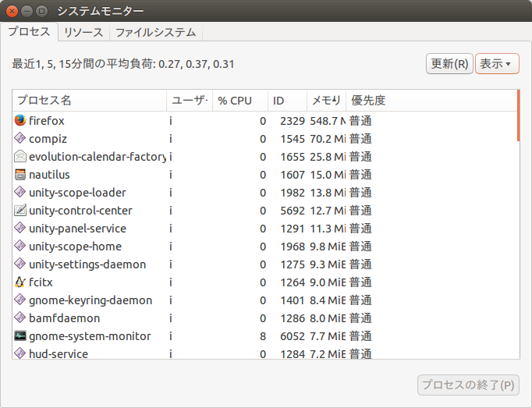This screenshot has width=532, height=408.
Task: Click the evolution-calendar-factory envelope icon
Action: point(20,157)
